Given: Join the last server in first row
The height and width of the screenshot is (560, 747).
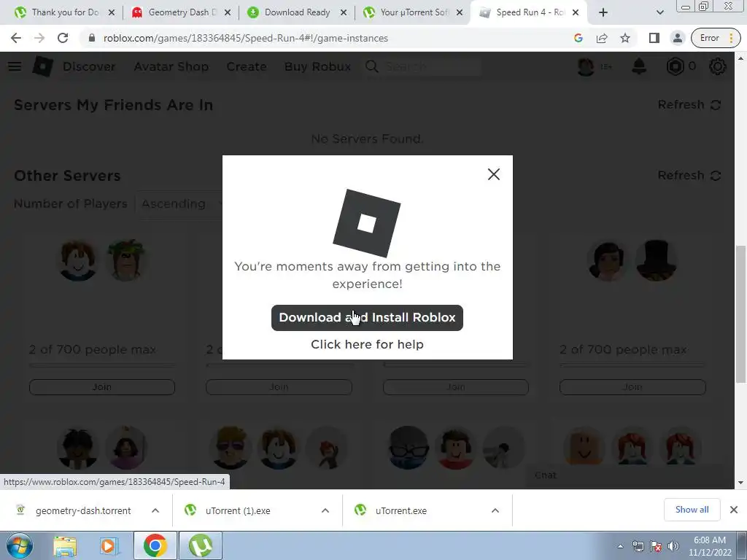Looking at the screenshot, I should [x=632, y=386].
